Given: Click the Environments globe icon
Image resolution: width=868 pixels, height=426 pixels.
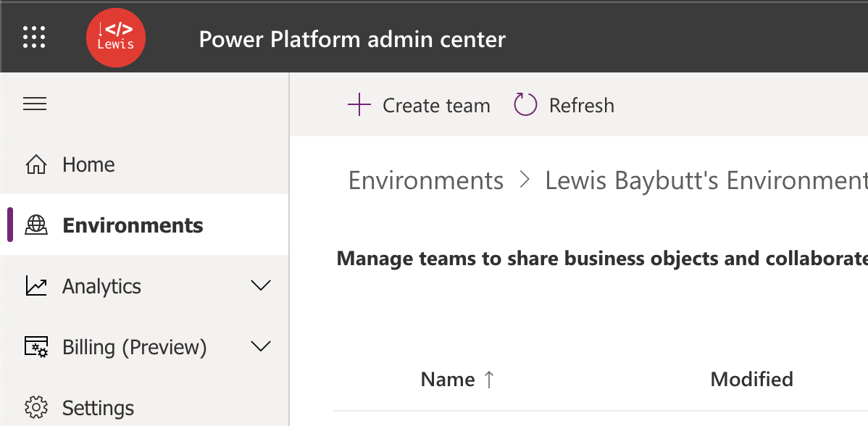Looking at the screenshot, I should tap(36, 225).
